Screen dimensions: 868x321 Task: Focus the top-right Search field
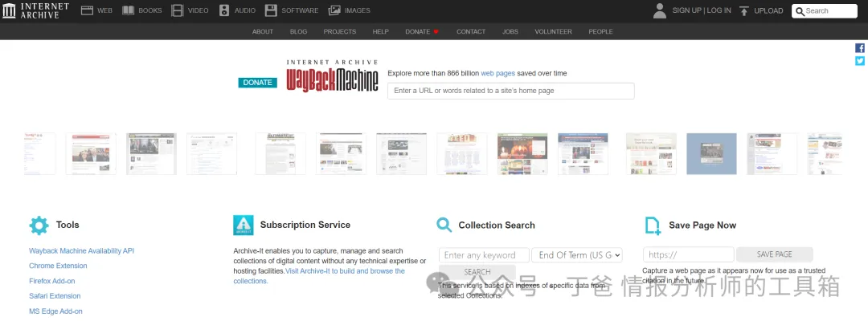point(825,11)
